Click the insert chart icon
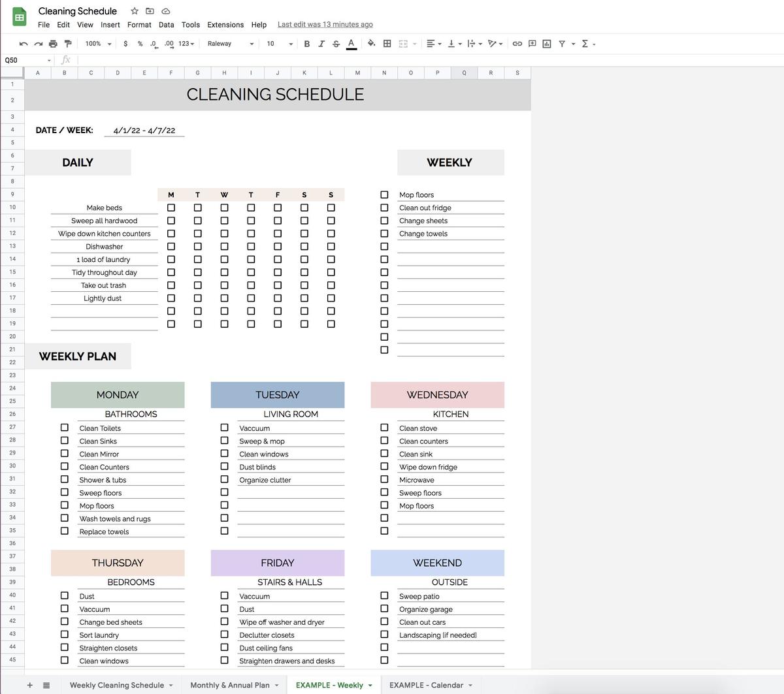This screenshot has height=694, width=784. pos(547,44)
